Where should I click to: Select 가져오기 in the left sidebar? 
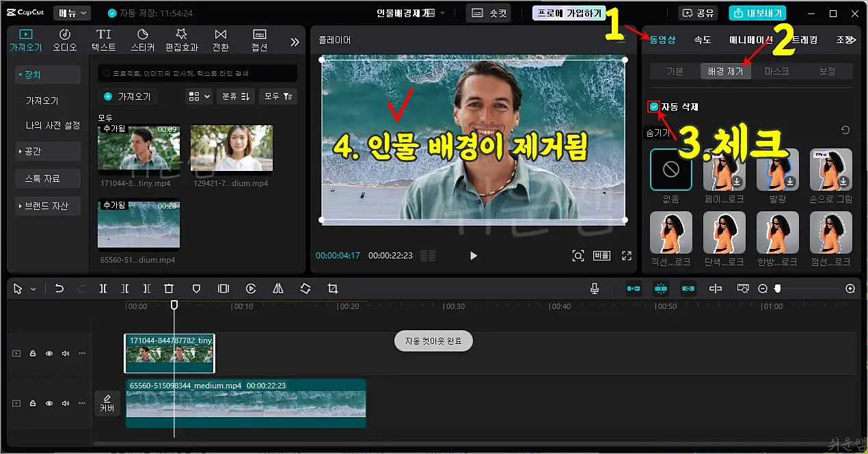click(42, 101)
